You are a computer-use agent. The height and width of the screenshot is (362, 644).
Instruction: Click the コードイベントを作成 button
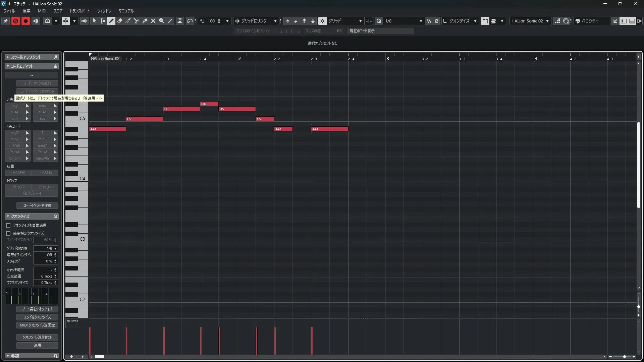pos(37,205)
